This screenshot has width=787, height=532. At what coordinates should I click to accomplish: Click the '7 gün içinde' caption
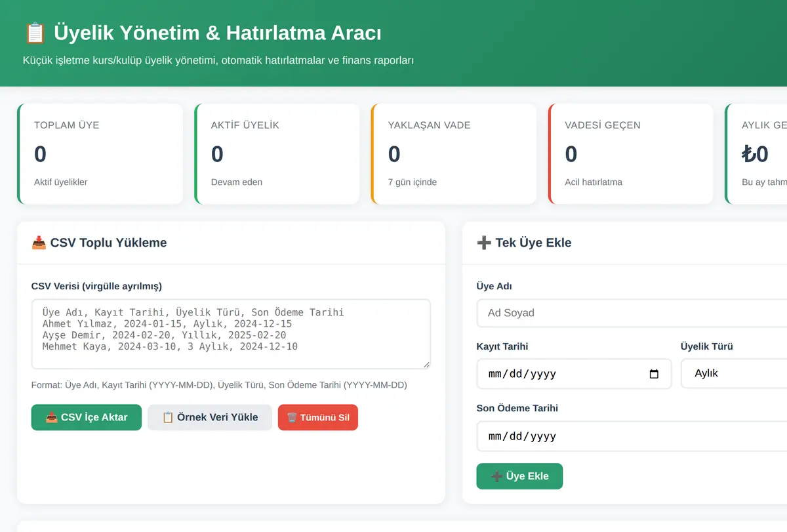coord(414,182)
